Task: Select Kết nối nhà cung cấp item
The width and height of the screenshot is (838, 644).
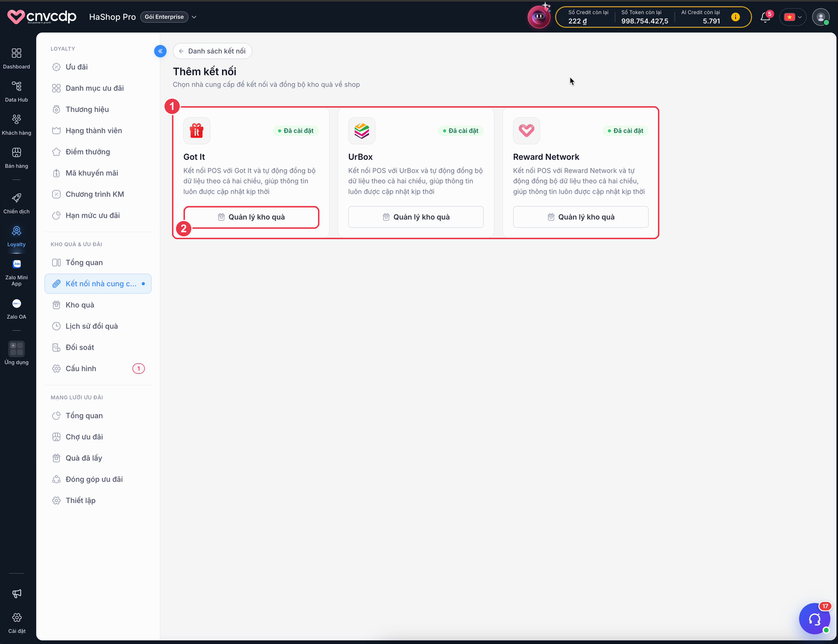Action: tap(98, 284)
